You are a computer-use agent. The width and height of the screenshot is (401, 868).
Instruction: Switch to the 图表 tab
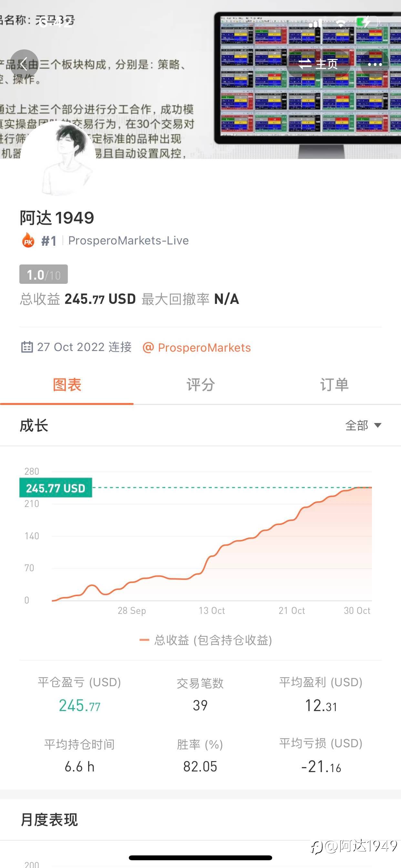(x=67, y=385)
